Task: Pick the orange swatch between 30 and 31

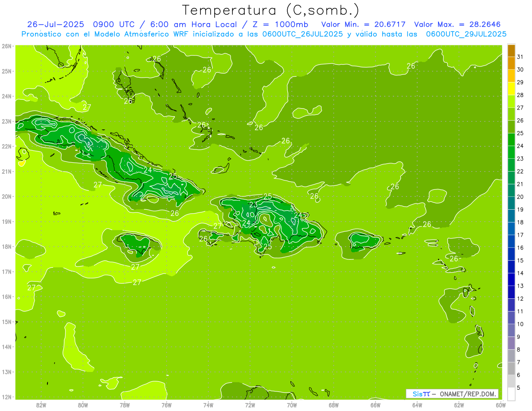Action: coord(511,63)
